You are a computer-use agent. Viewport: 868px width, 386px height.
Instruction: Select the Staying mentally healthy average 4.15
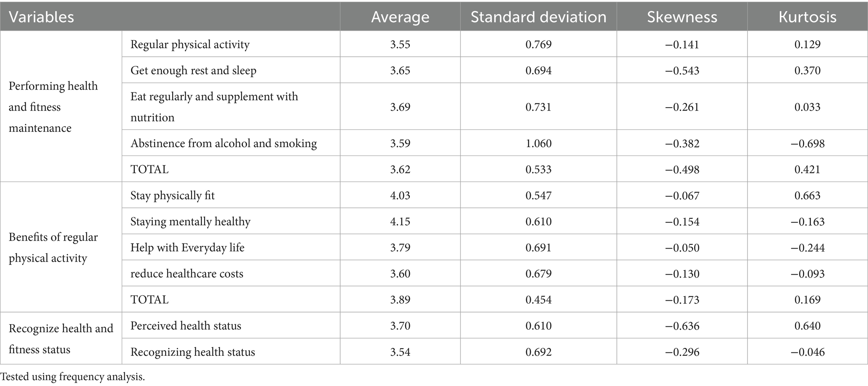pyautogui.click(x=400, y=222)
